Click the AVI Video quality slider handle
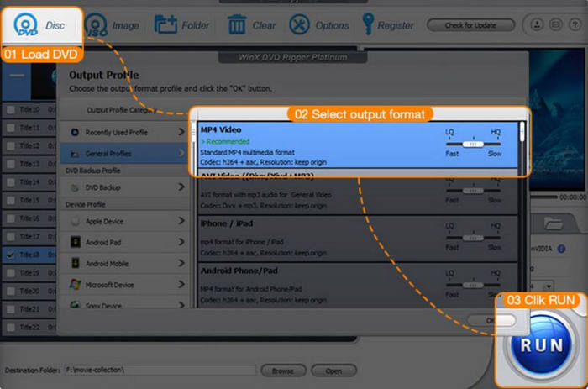This screenshot has height=389, width=588. pos(473,191)
